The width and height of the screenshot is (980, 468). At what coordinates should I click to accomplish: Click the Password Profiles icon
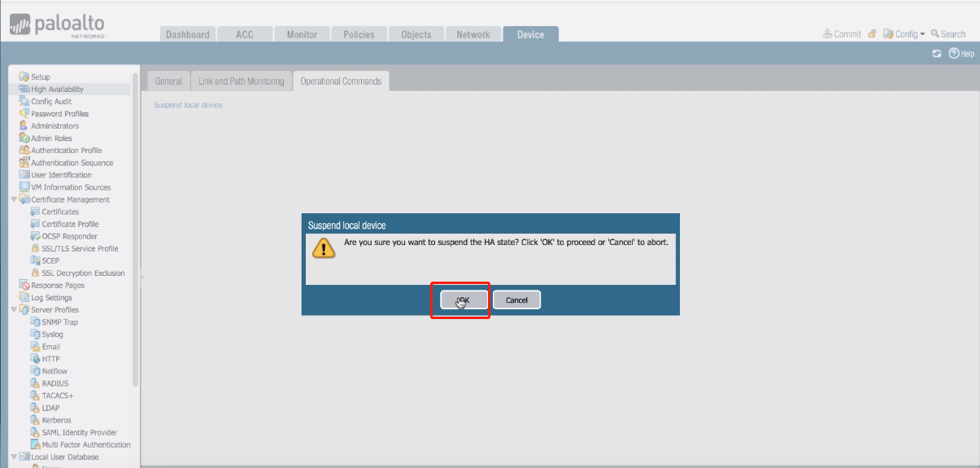pyautogui.click(x=24, y=113)
